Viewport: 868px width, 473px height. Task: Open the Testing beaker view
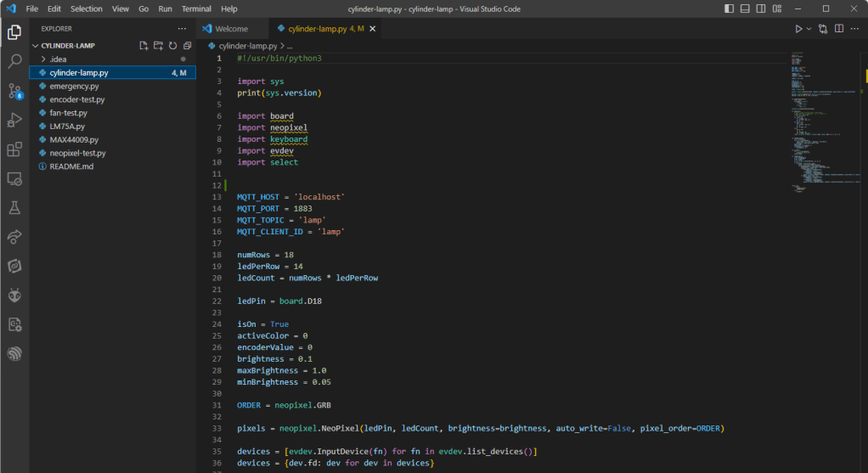tap(14, 208)
